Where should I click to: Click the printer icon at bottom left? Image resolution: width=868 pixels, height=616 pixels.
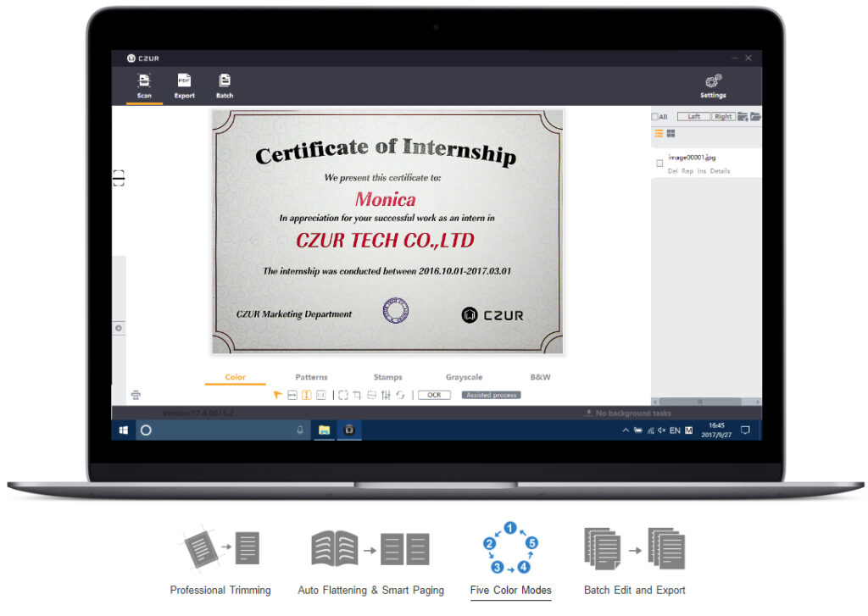136,395
